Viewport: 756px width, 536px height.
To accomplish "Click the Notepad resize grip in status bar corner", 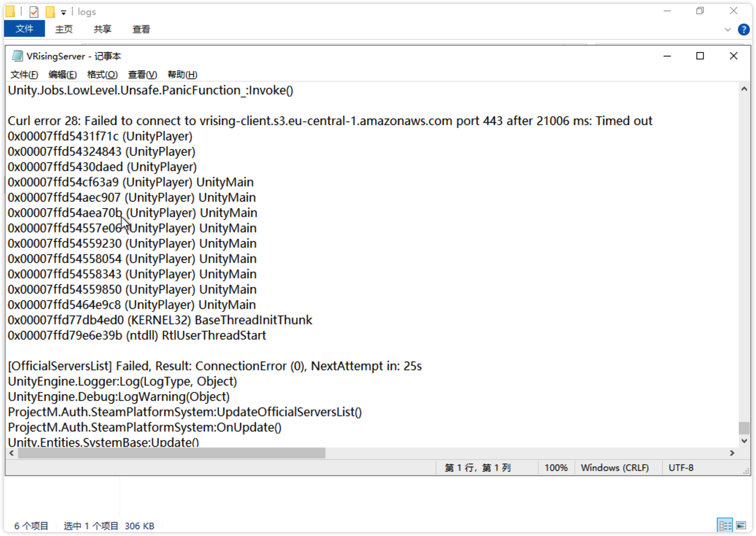I will (746, 471).
